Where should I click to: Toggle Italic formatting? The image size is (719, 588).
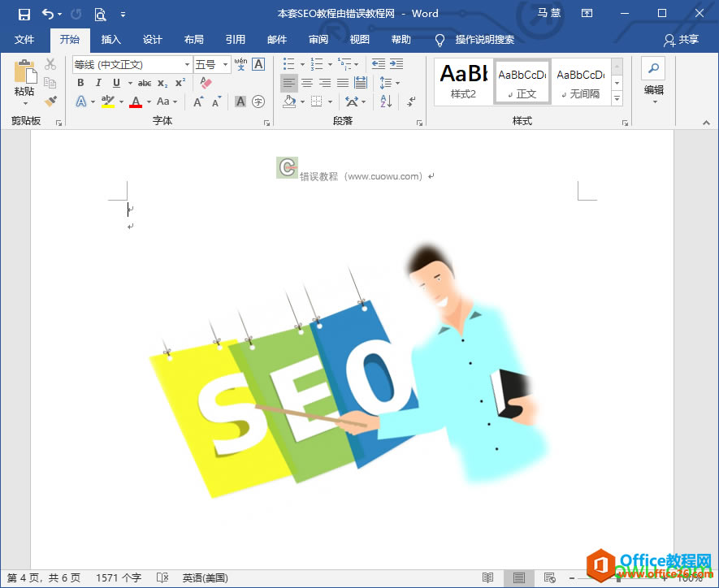[x=98, y=83]
